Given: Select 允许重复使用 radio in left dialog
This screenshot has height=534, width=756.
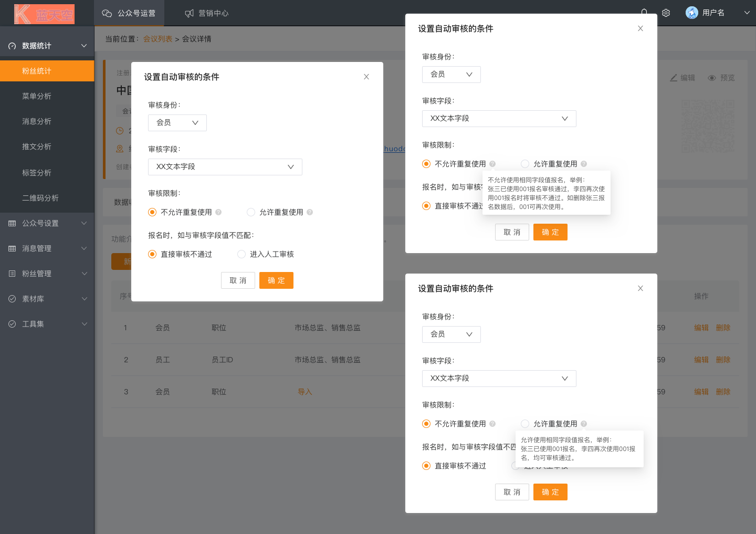Looking at the screenshot, I should click(251, 212).
